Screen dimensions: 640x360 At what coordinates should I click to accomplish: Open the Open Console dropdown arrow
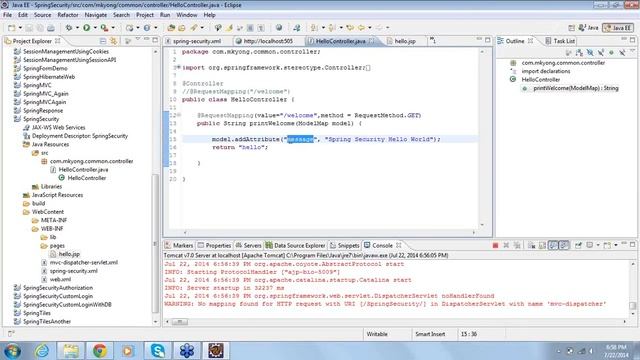click(616, 245)
